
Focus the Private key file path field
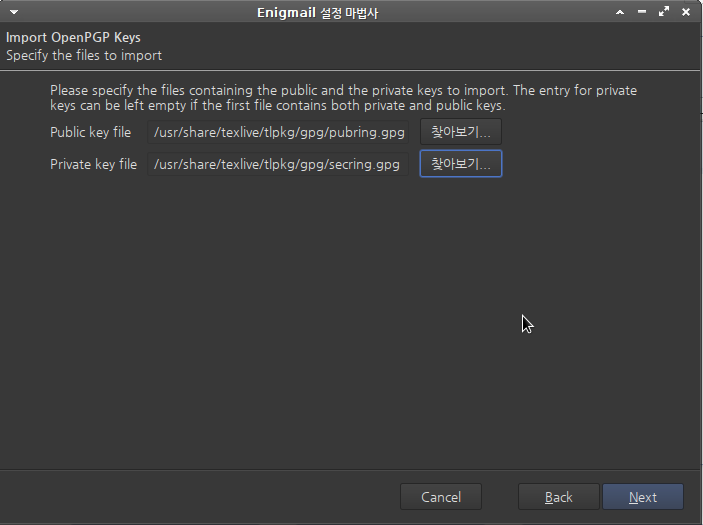(278, 164)
